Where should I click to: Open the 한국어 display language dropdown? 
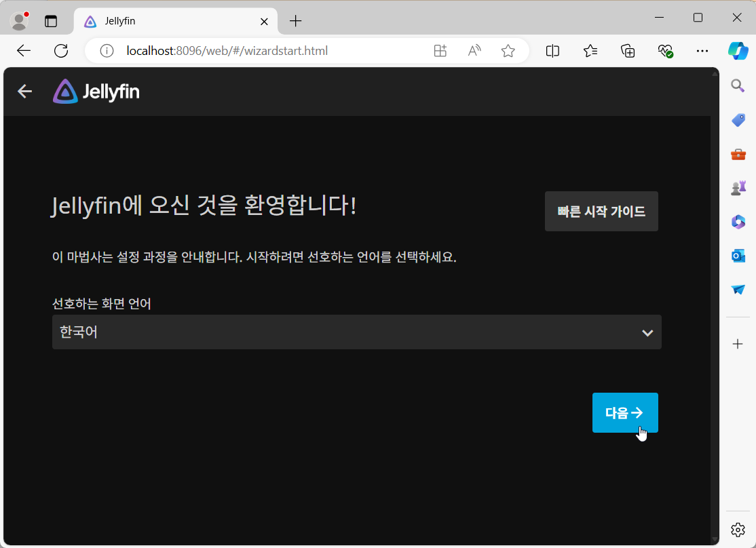tap(357, 332)
